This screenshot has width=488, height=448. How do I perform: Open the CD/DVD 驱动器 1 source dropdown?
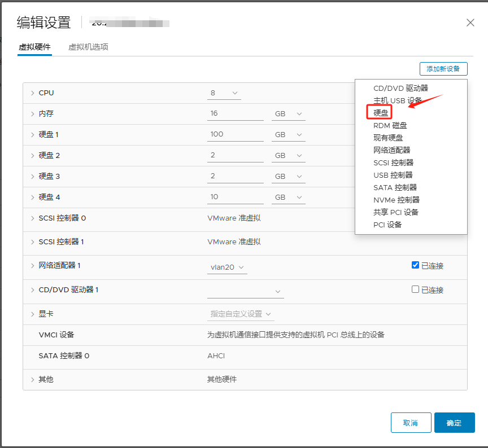coord(246,292)
